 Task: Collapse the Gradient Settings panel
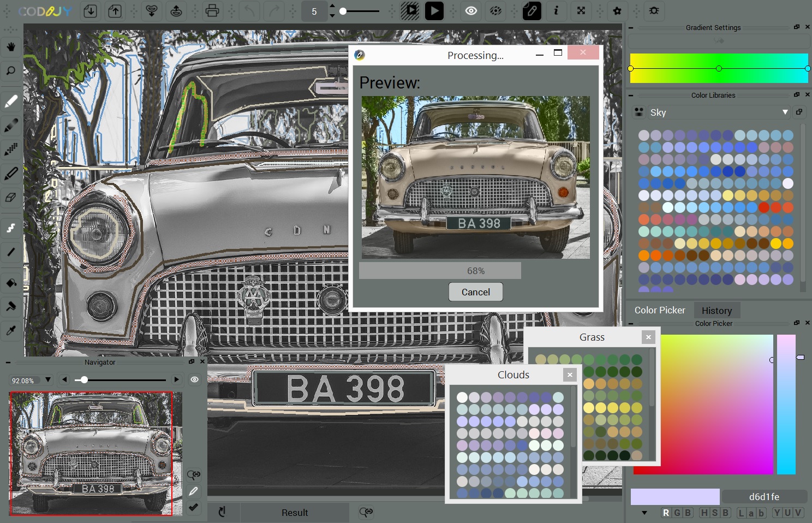coord(631,27)
